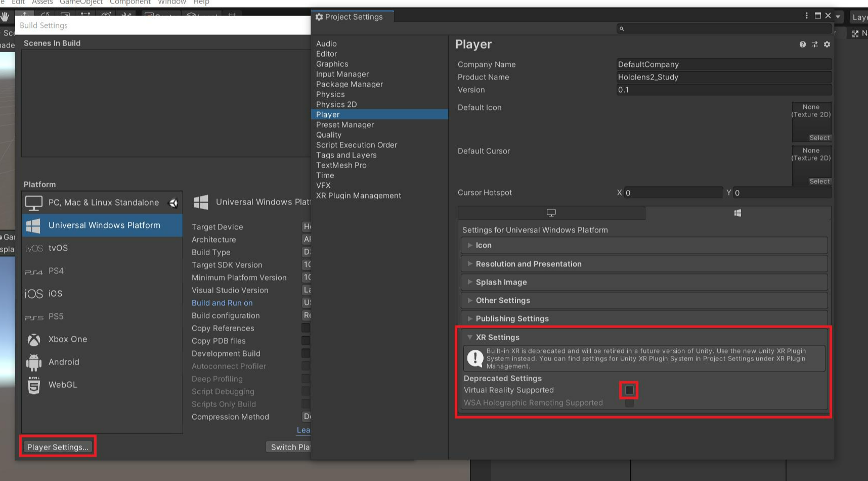Open the Component menu

pyautogui.click(x=130, y=3)
